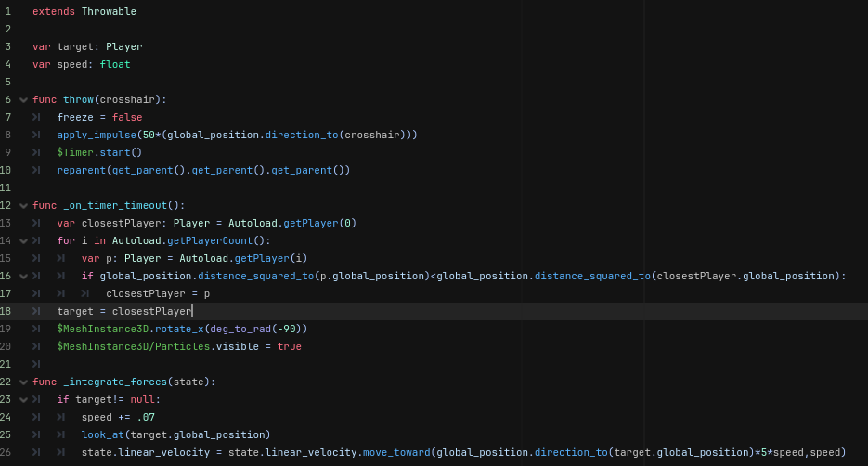This screenshot has height=466, width=868.
Task: Click 'true' in the Particles.visible line
Action: point(289,346)
